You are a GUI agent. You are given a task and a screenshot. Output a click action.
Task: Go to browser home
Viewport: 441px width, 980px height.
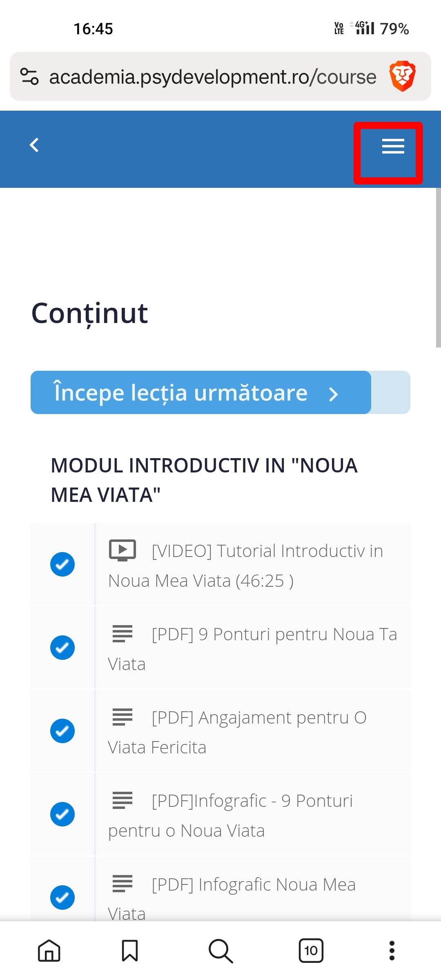coord(49,951)
